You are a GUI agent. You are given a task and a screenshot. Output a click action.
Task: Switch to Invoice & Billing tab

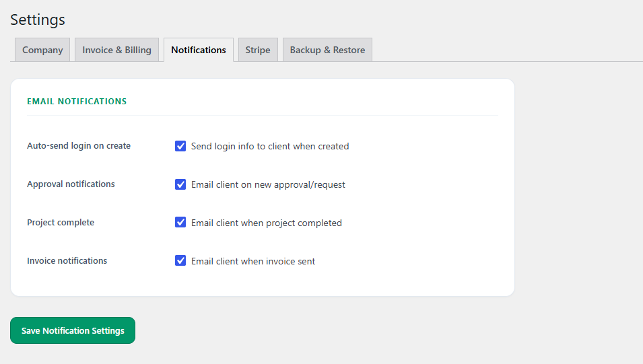[x=116, y=50]
